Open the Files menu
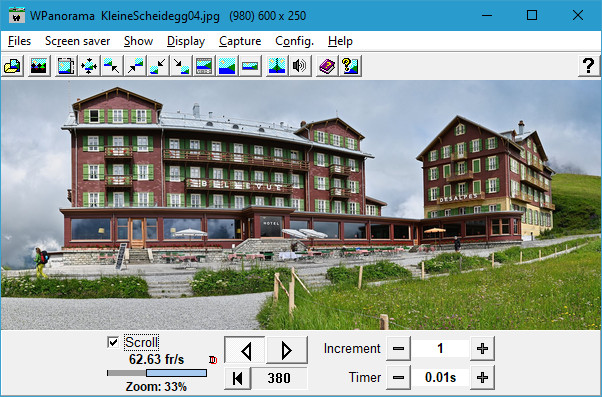602x397 pixels. pos(19,41)
